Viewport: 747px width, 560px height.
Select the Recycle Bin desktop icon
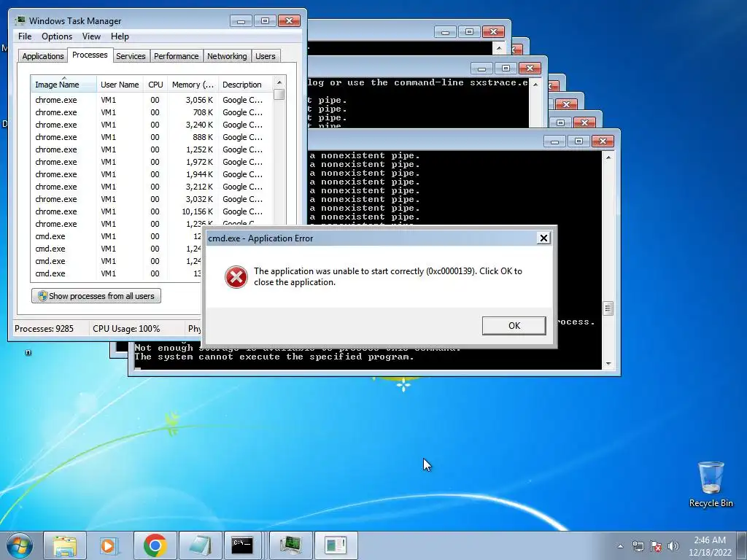click(x=711, y=484)
